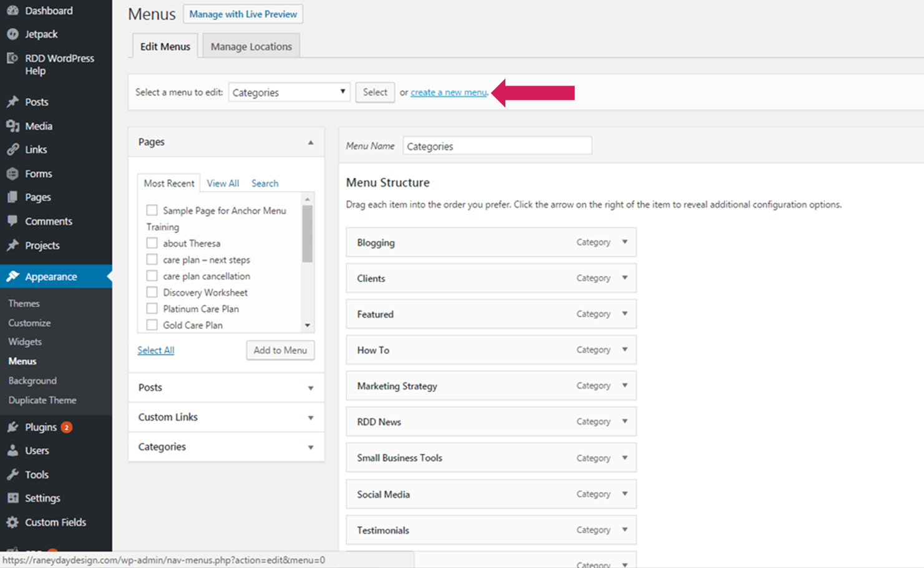This screenshot has height=568, width=924.
Task: Click the Pages list scroll-up arrow
Action: (307, 199)
